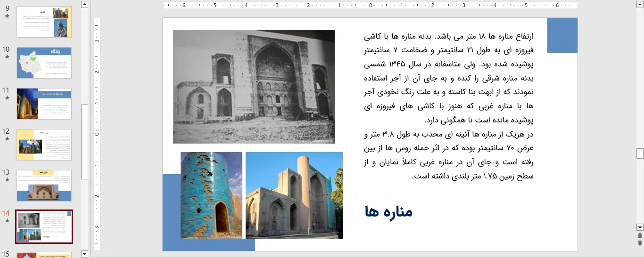Select blue rectangle shape at slide's top-right corner
The image size is (644, 258).
click(562, 35)
